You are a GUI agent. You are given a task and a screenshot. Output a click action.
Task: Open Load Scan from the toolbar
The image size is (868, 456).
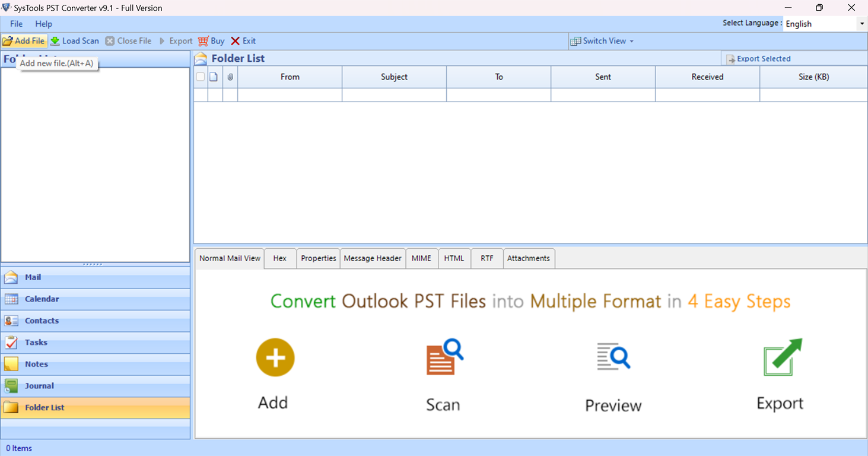point(56,40)
